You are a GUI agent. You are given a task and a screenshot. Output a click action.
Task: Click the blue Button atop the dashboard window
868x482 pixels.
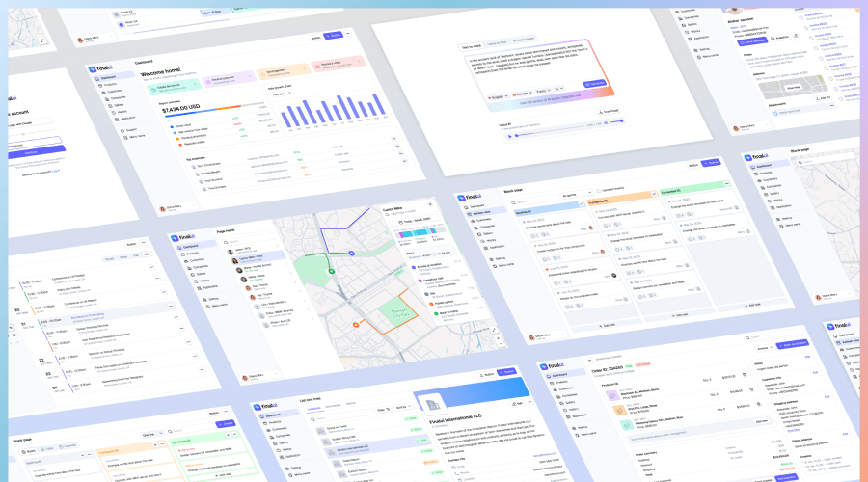[x=334, y=35]
